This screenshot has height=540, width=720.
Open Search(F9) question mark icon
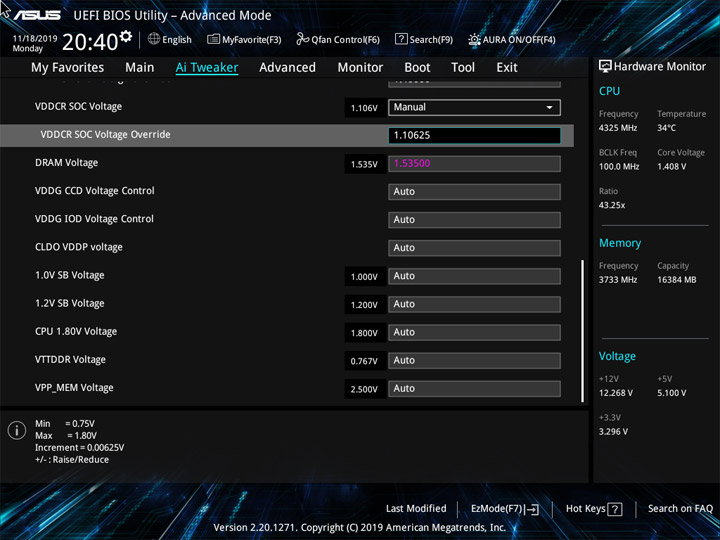click(x=401, y=39)
